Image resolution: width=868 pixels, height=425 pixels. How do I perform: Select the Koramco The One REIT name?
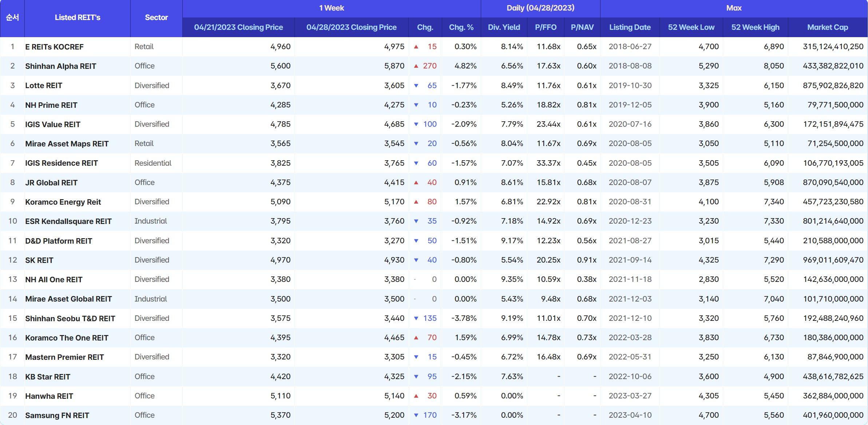tap(67, 338)
